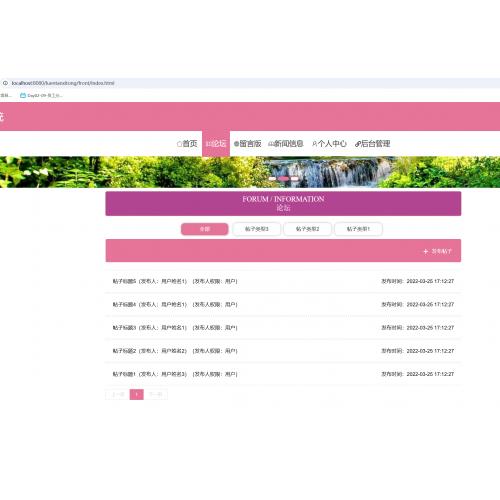The height and width of the screenshot is (500, 500).
Task: Filter by 帖子类型1 category
Action: pos(358,229)
